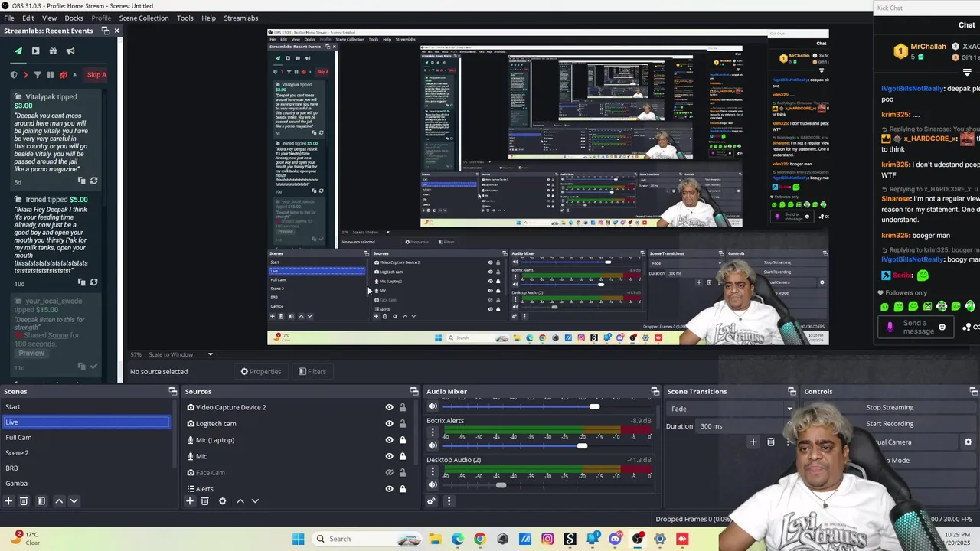The image size is (980, 551).
Task: Open Desktop Audio (2) options menu
Action: click(433, 472)
